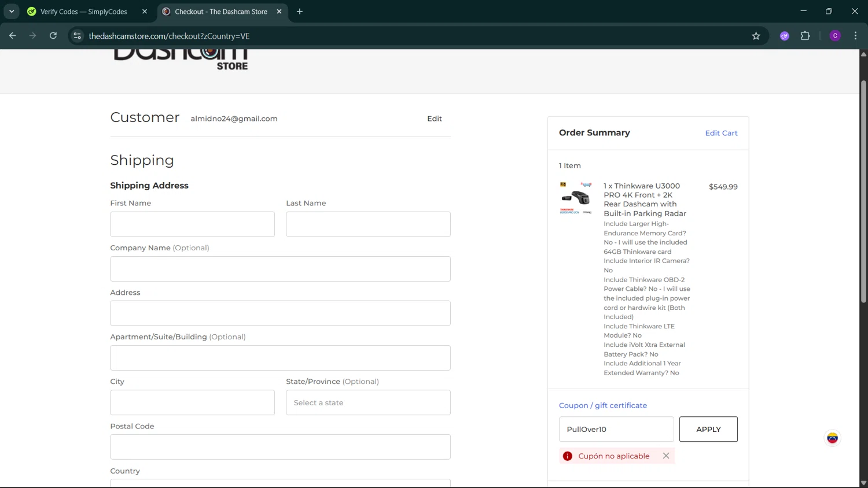Click the red error icon in coupon alert
This screenshot has width=868, height=488.
568,456
